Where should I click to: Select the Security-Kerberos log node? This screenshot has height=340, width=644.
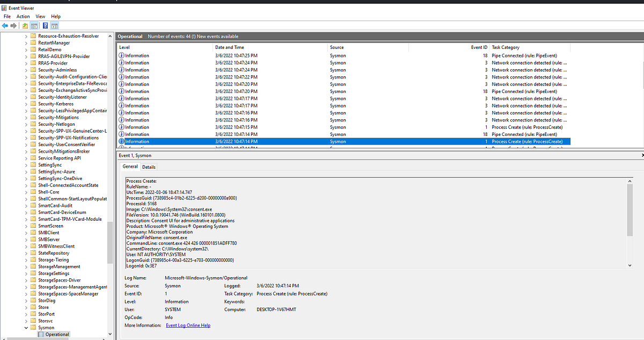[56, 104]
